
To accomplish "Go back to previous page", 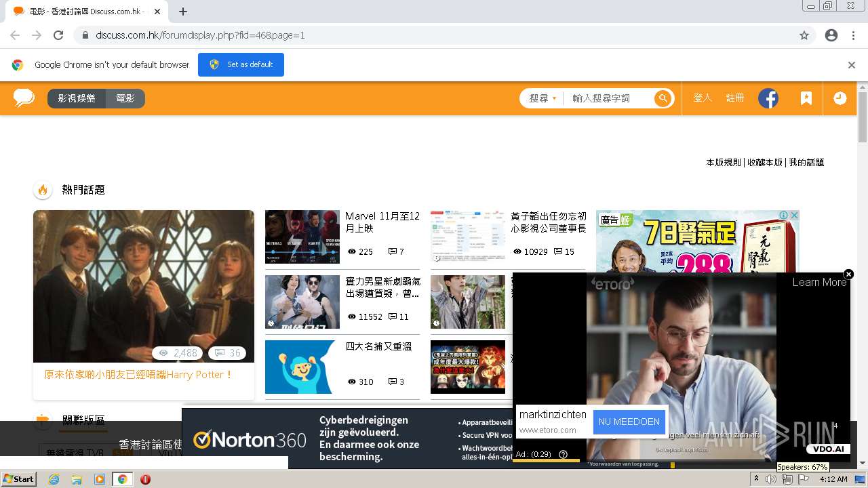I will coord(15,35).
